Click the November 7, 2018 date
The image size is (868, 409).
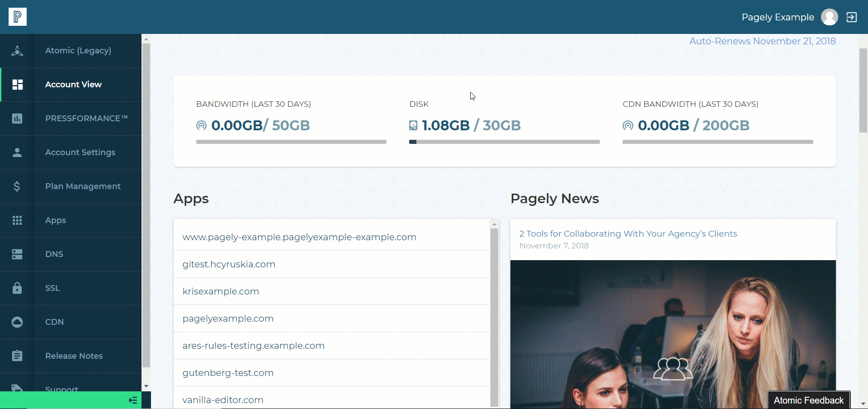tap(554, 246)
